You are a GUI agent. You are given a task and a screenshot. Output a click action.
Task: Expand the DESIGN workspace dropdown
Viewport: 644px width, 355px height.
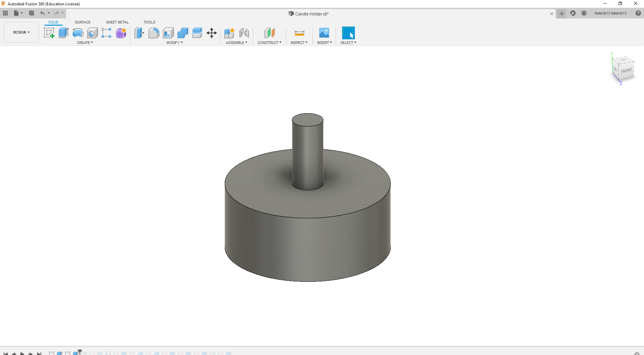tap(21, 32)
